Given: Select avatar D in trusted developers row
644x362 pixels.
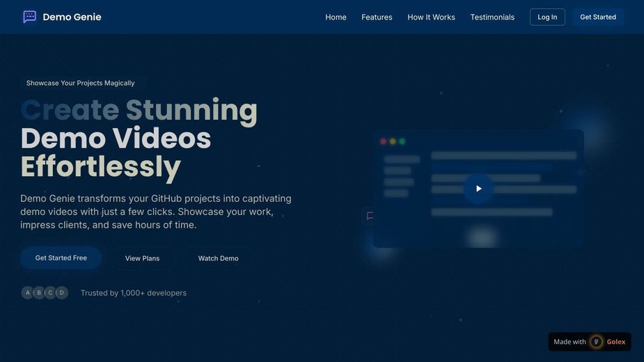Looking at the screenshot, I should [62, 292].
